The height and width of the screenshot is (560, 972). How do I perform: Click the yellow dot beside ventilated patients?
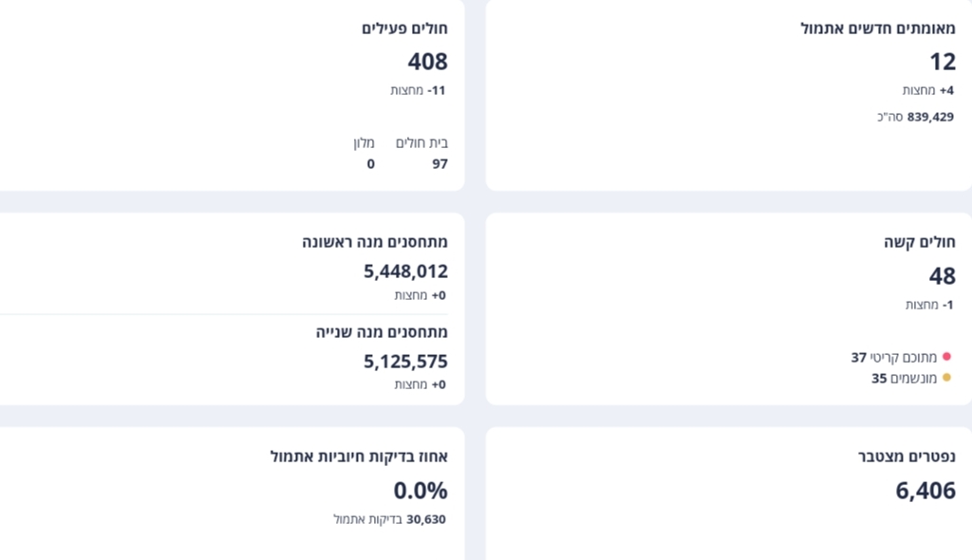click(x=946, y=378)
